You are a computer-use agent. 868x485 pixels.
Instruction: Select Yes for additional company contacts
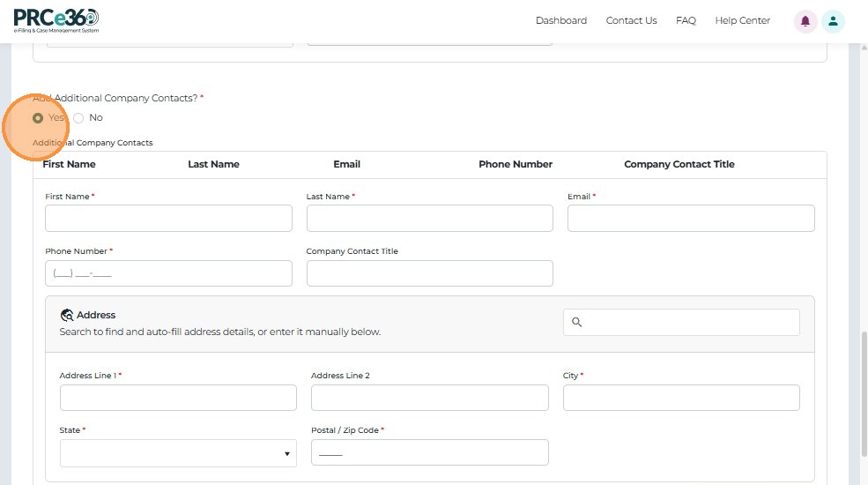point(38,118)
